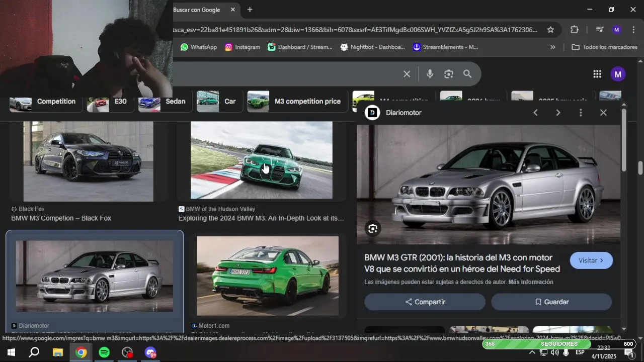This screenshot has width=644, height=362.
Task: Click the 'Compartir' button
Action: tap(425, 302)
